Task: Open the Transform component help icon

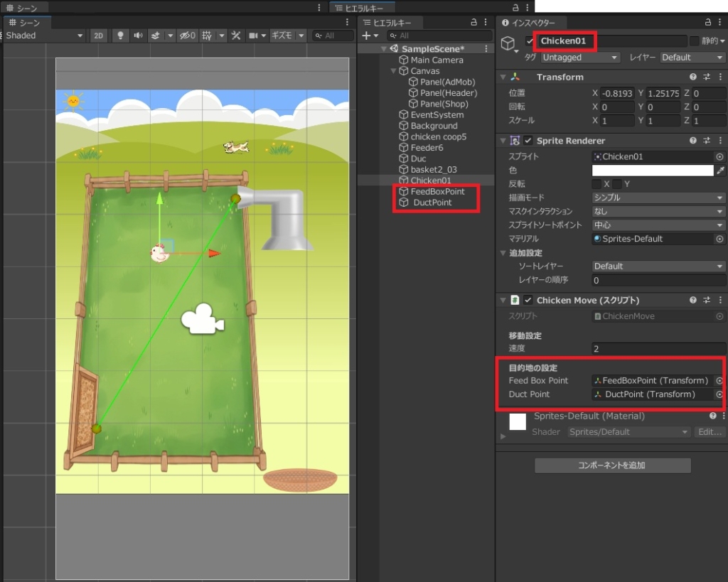Action: (692, 77)
